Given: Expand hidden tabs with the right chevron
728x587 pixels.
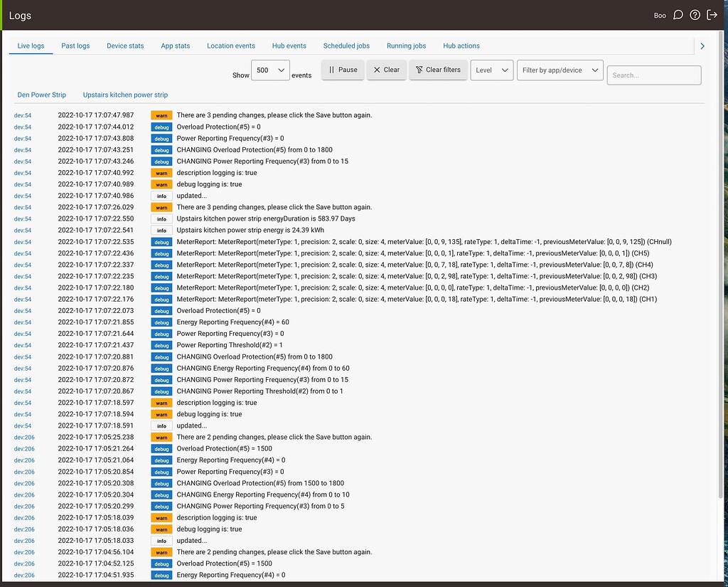Looking at the screenshot, I should [x=702, y=46].
